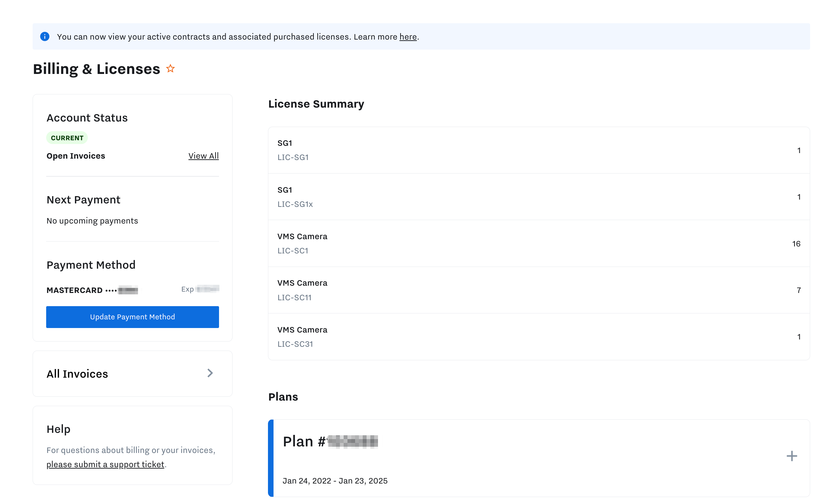Click the License Summary heading
840x504 pixels.
(x=316, y=104)
